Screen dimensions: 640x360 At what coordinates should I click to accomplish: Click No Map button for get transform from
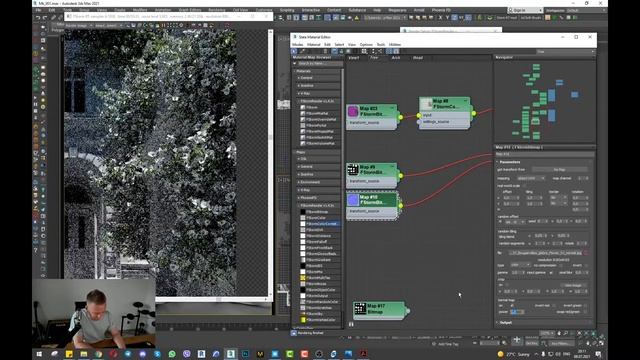(x=559, y=169)
